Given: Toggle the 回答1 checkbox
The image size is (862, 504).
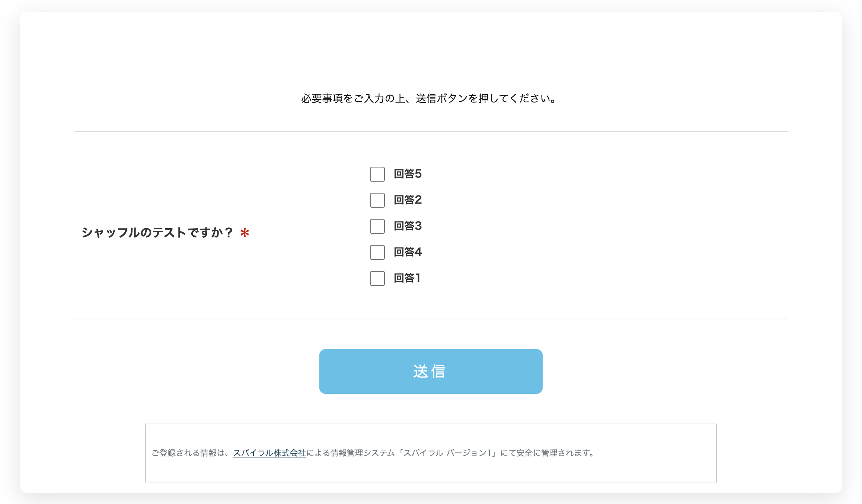Looking at the screenshot, I should [377, 278].
